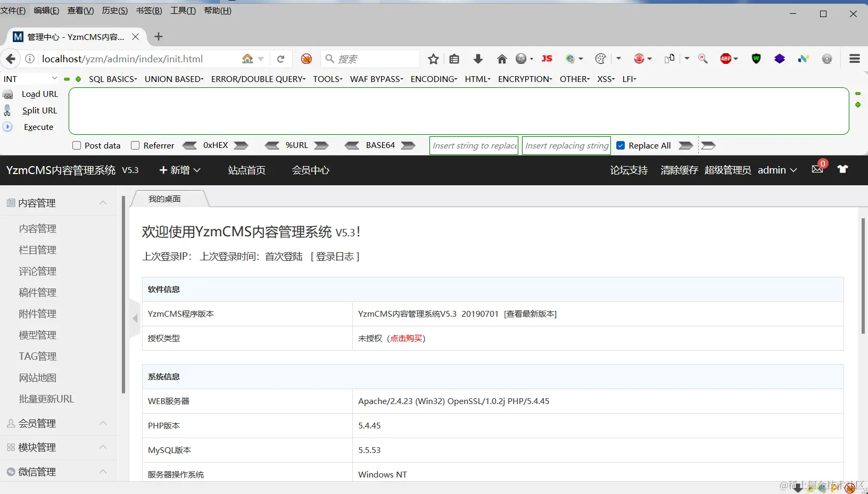
Task: Click the green W shield icon
Action: tap(756, 59)
